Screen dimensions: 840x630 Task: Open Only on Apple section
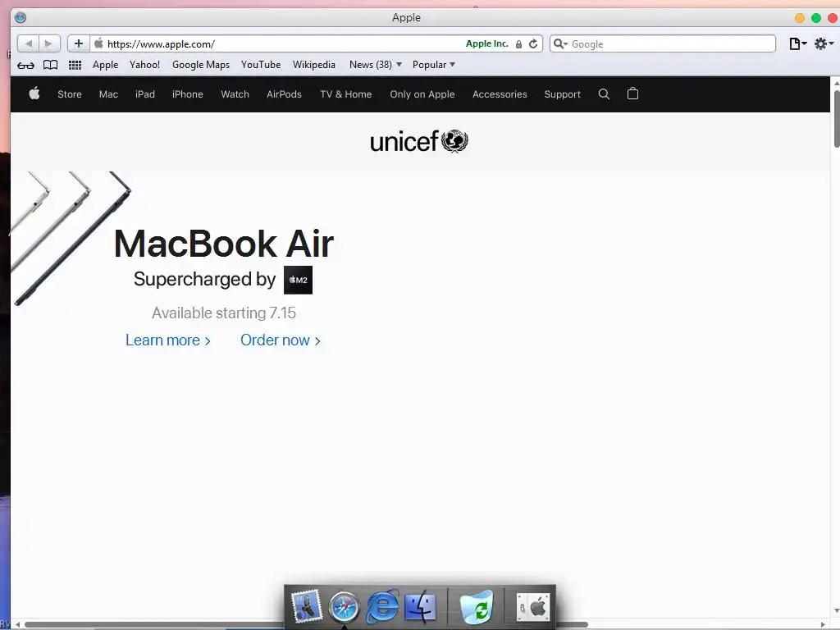click(x=422, y=94)
